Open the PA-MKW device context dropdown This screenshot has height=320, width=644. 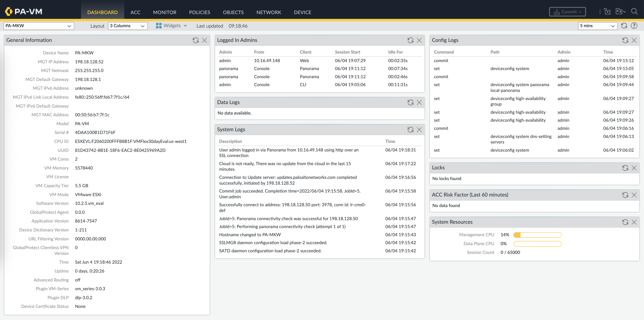click(x=39, y=26)
